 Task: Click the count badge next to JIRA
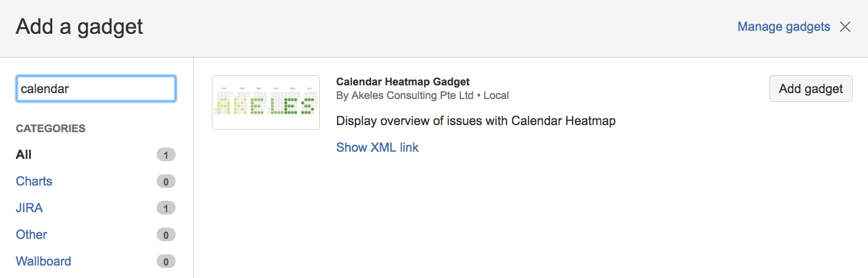pyautogui.click(x=166, y=209)
